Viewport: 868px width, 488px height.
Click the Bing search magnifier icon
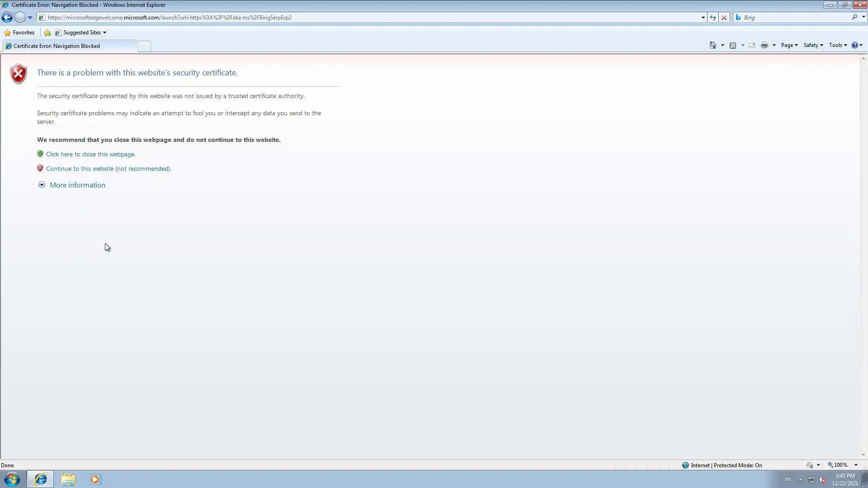click(854, 17)
